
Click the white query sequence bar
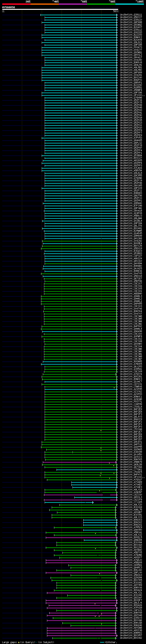[x=60, y=9]
